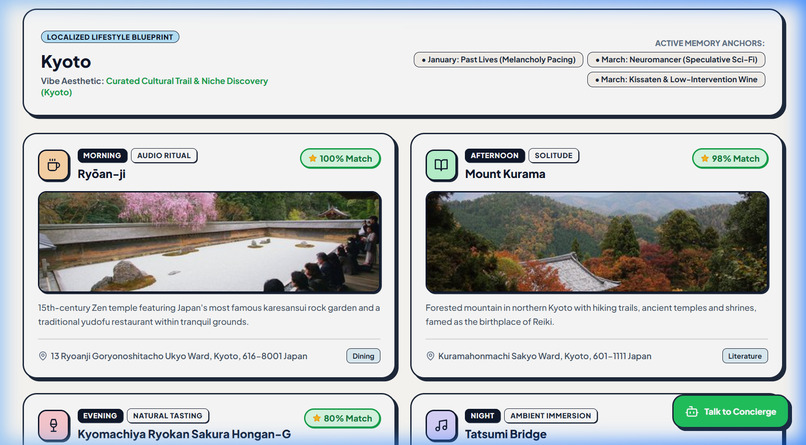Click the January: Past Lives memory anchor
Screen dimensions: 806x445
pyautogui.click(x=498, y=60)
